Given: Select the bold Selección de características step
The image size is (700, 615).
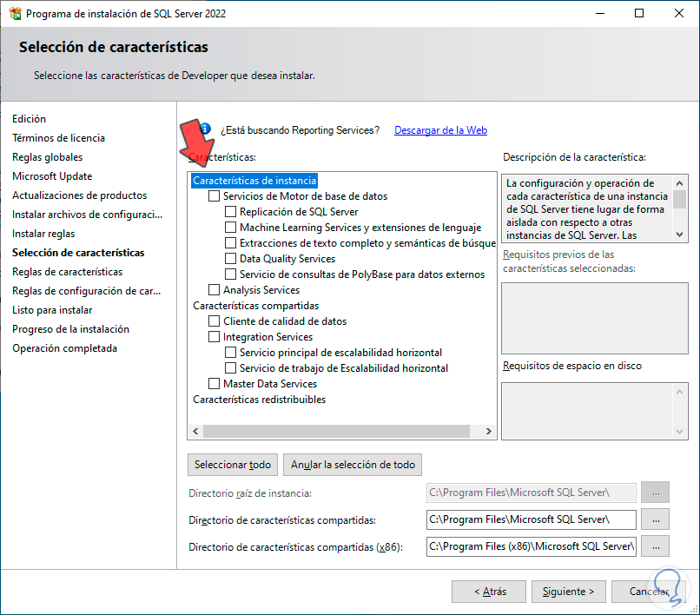Looking at the screenshot, I should pyautogui.click(x=78, y=253).
